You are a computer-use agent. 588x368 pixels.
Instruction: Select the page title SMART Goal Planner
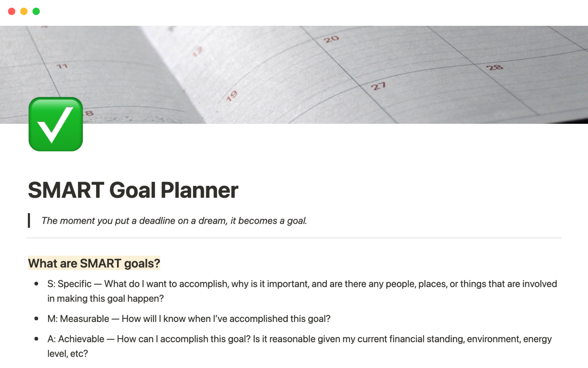(x=133, y=190)
